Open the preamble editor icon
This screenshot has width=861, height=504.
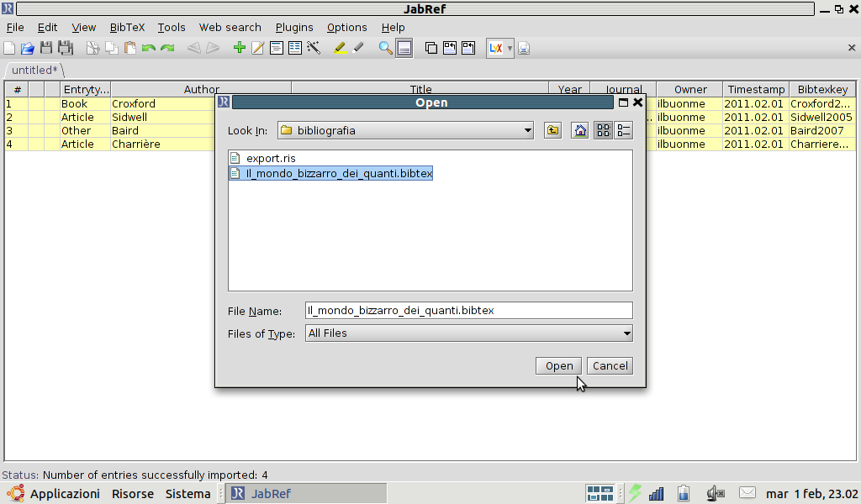[276, 48]
